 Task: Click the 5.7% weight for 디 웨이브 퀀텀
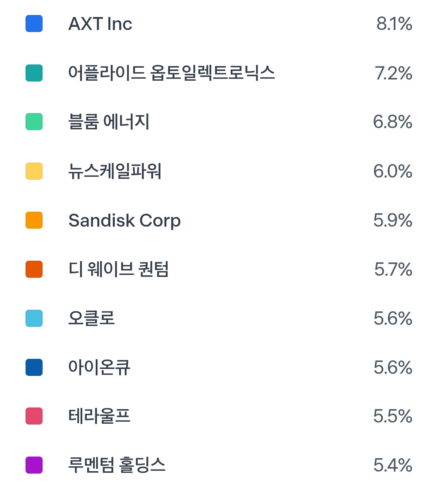[393, 269]
